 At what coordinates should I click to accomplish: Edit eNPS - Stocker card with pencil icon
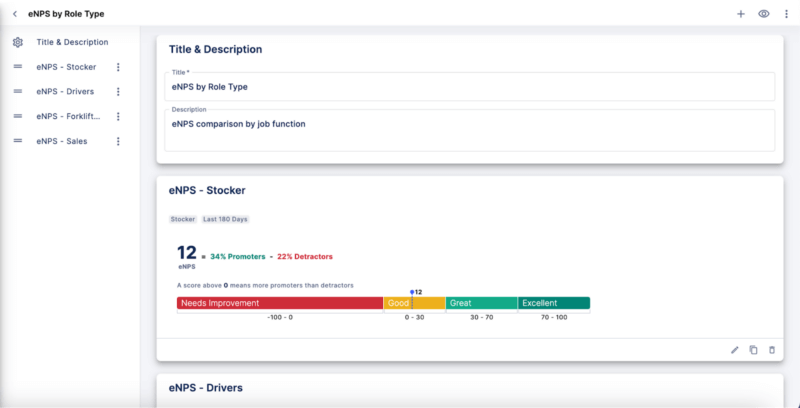(735, 350)
